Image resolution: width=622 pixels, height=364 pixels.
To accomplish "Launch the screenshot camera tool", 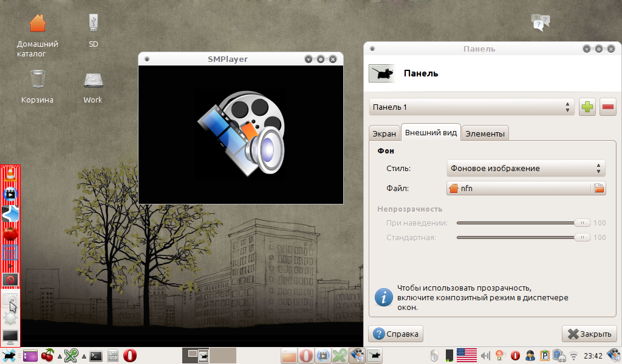I will [10, 300].
